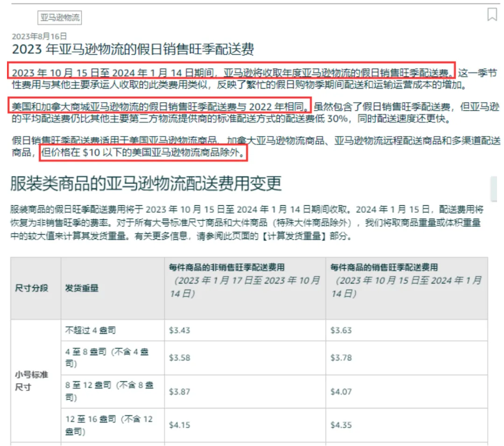Click the sentence 但价格在 $10 以下的美国亚马逊物流商品除外
504x446 pixels.
coord(143,153)
